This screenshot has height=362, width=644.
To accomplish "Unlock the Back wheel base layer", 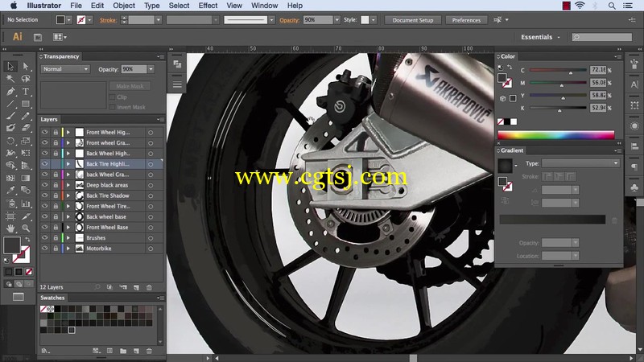I will coord(56,216).
